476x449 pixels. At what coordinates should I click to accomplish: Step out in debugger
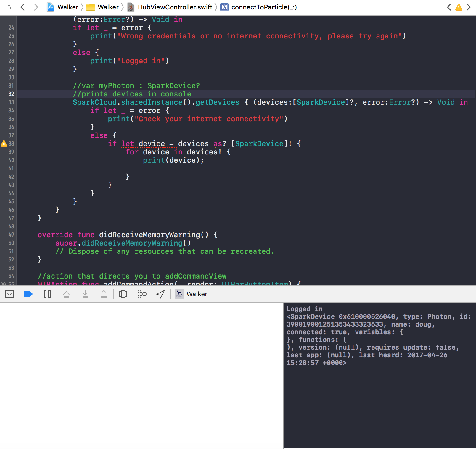click(104, 294)
